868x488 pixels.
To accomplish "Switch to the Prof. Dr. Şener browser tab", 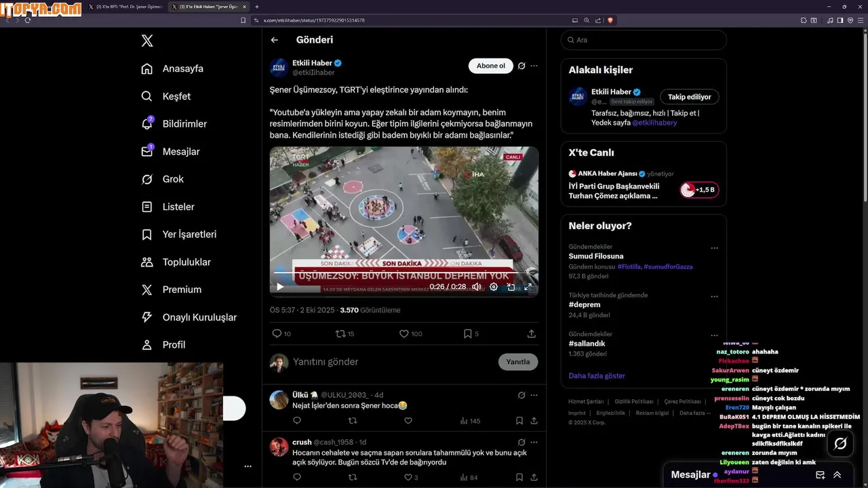I will pos(126,7).
